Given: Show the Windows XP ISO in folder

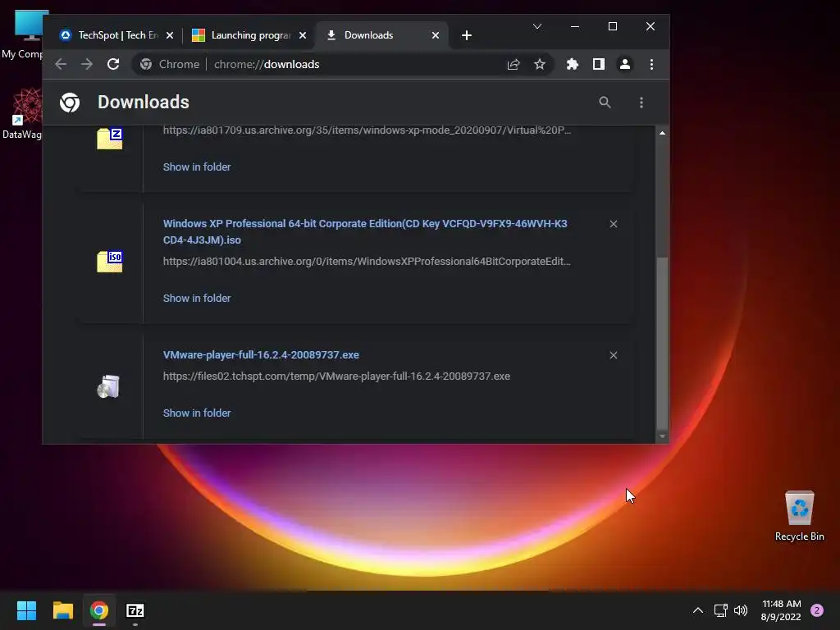Looking at the screenshot, I should (197, 298).
